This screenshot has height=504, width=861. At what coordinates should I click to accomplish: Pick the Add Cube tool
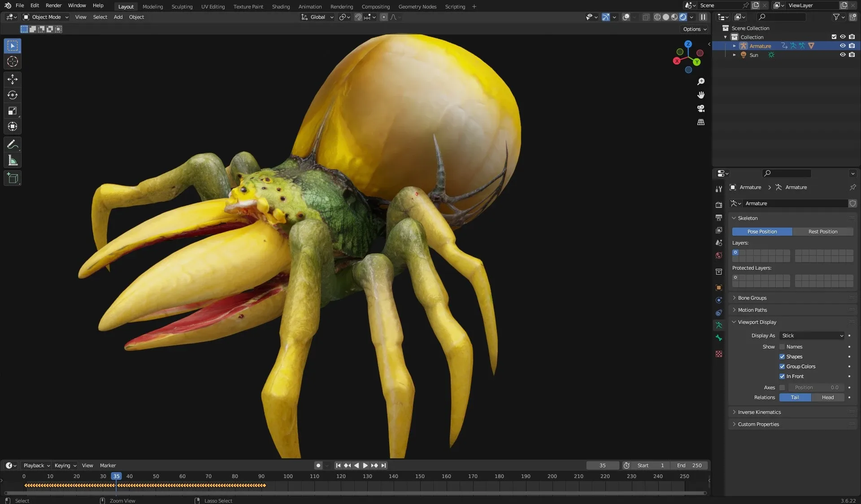13,178
